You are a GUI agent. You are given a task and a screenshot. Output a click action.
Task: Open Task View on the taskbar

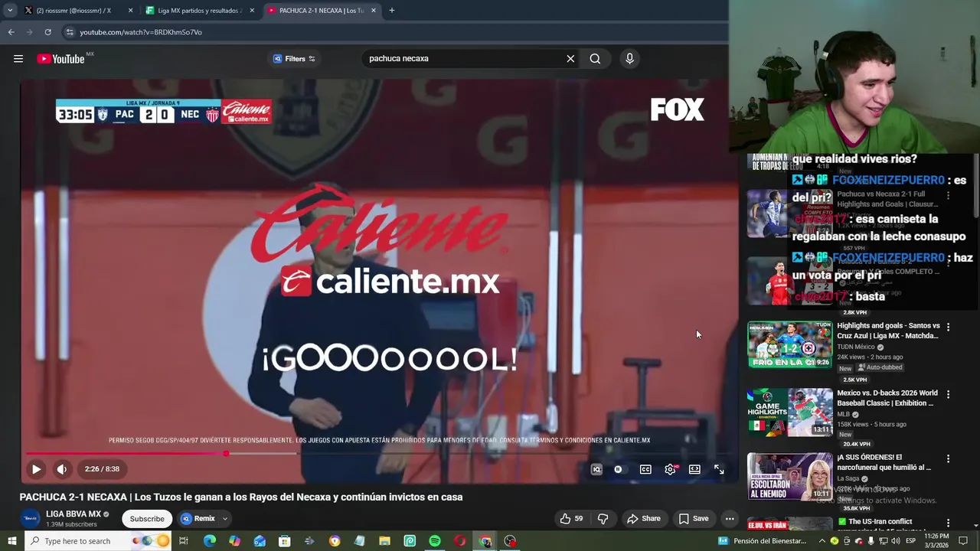coord(184,541)
